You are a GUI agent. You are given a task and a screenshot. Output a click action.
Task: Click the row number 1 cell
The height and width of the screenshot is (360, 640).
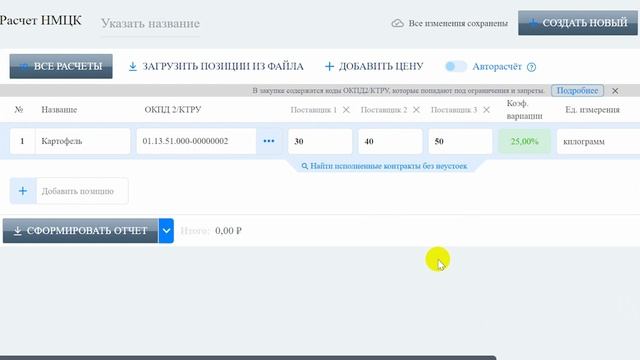[x=22, y=141]
